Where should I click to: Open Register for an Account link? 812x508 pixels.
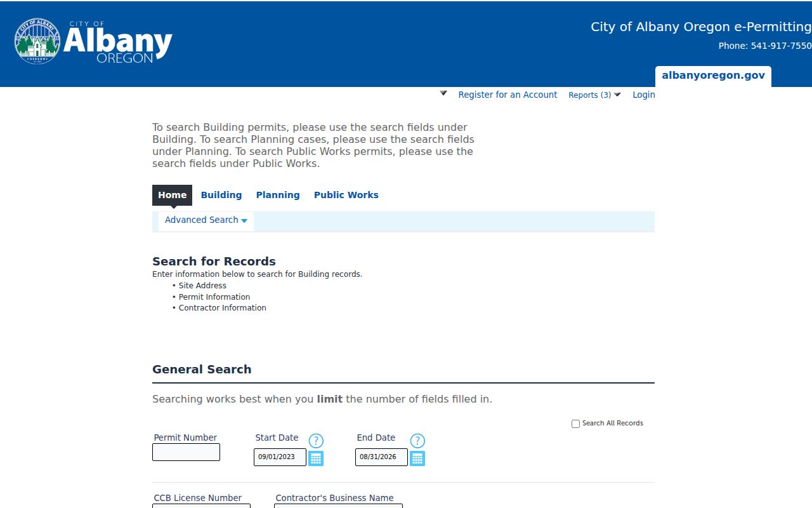point(507,95)
